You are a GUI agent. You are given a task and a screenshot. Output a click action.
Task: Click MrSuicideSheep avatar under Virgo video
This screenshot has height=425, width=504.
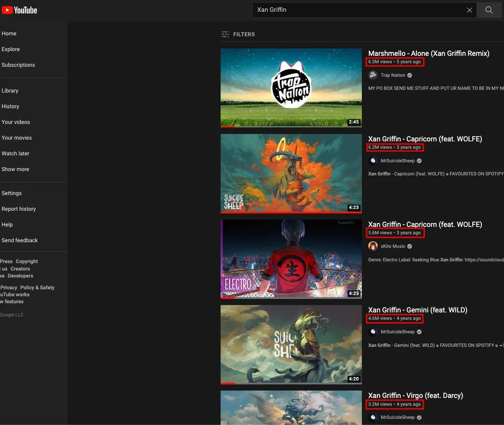[x=373, y=418]
